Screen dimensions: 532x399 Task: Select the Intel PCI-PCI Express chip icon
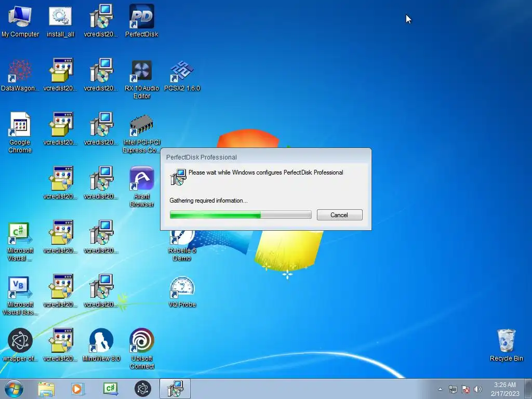point(141,133)
